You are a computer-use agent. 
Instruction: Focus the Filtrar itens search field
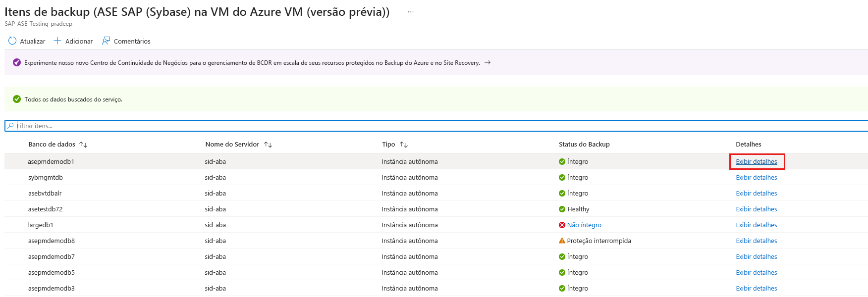pos(436,126)
